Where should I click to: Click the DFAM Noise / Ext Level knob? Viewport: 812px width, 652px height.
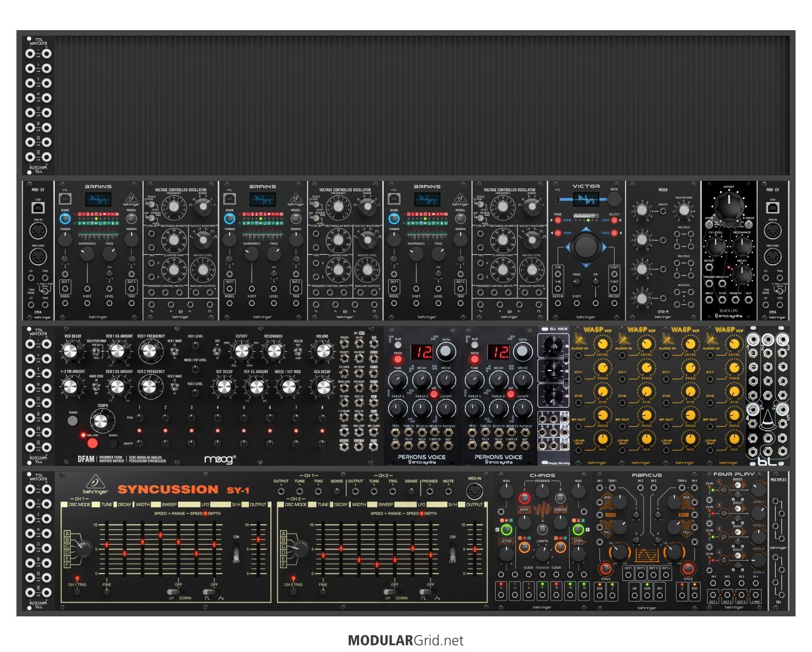point(195,369)
